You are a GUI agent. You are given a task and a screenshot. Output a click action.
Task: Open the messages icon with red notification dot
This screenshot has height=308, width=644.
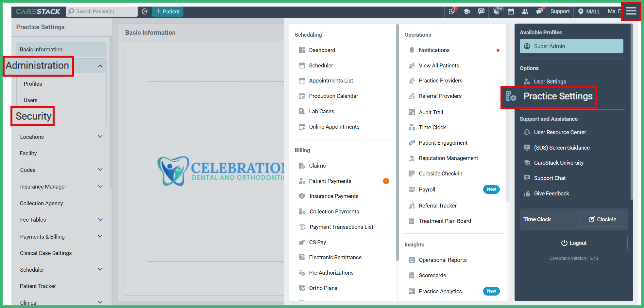pos(539,11)
